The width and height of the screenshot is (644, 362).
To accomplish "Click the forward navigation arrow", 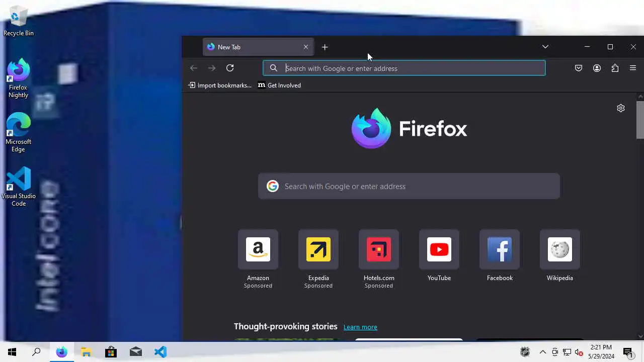I will (x=212, y=68).
